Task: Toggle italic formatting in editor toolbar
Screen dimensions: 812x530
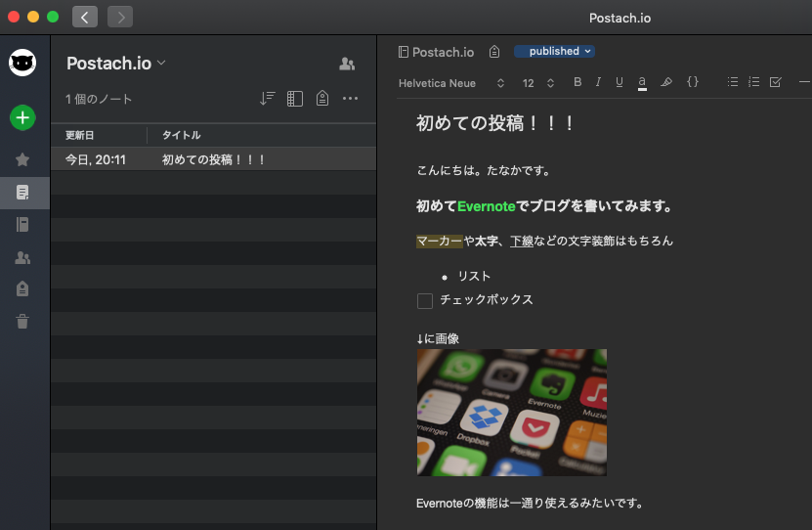Action: click(x=598, y=83)
